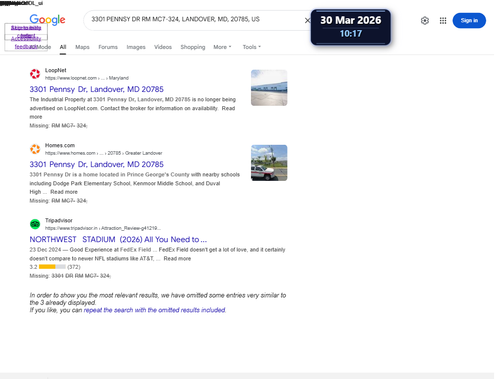Click Read more in Homes.com snippet

tap(64, 192)
